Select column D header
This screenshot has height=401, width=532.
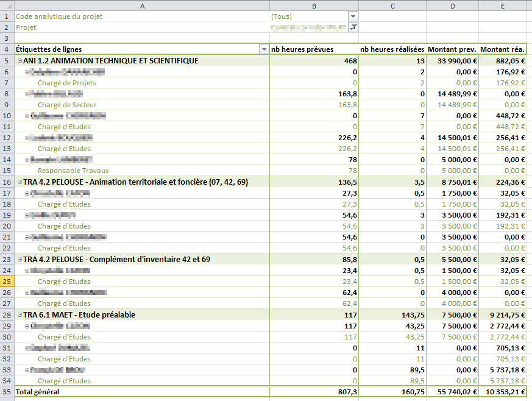click(452, 5)
